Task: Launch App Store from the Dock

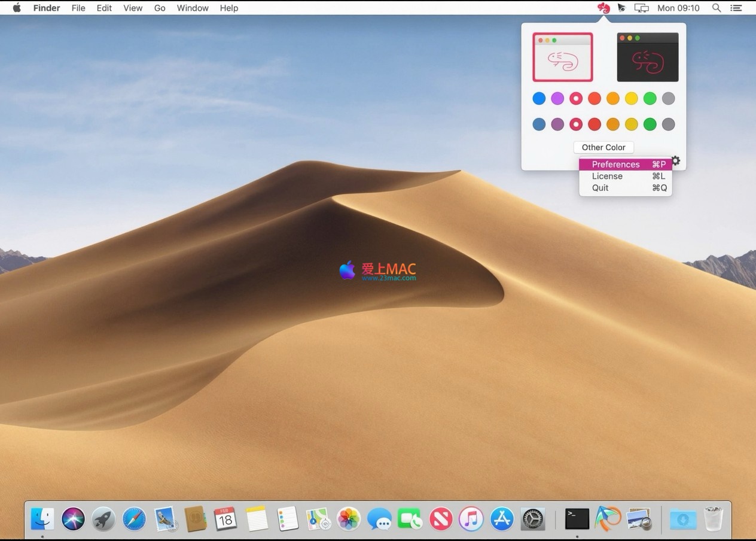Action: pyautogui.click(x=502, y=519)
